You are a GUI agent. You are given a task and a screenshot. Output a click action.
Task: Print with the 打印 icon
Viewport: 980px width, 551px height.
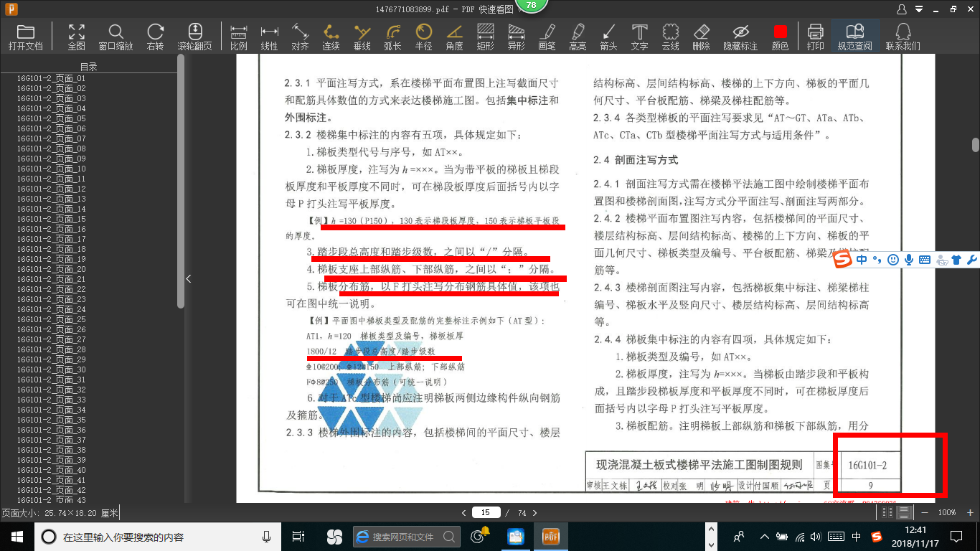[815, 37]
